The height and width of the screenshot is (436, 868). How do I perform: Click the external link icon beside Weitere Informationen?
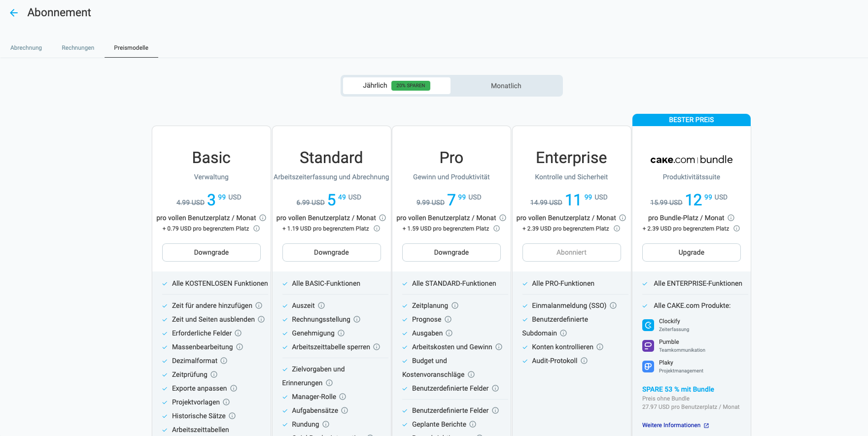tap(706, 426)
